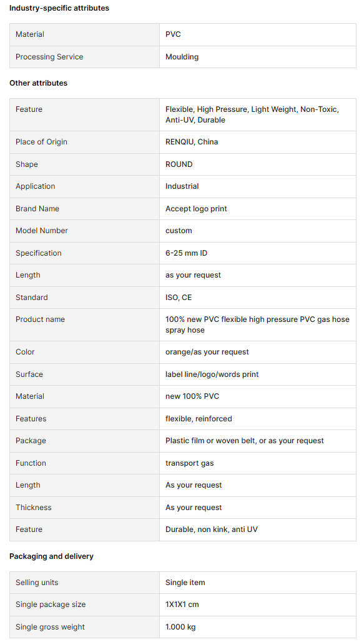The image size is (364, 642).
Task: Click the 1.000 kg gross weight value
Action: tap(180, 627)
